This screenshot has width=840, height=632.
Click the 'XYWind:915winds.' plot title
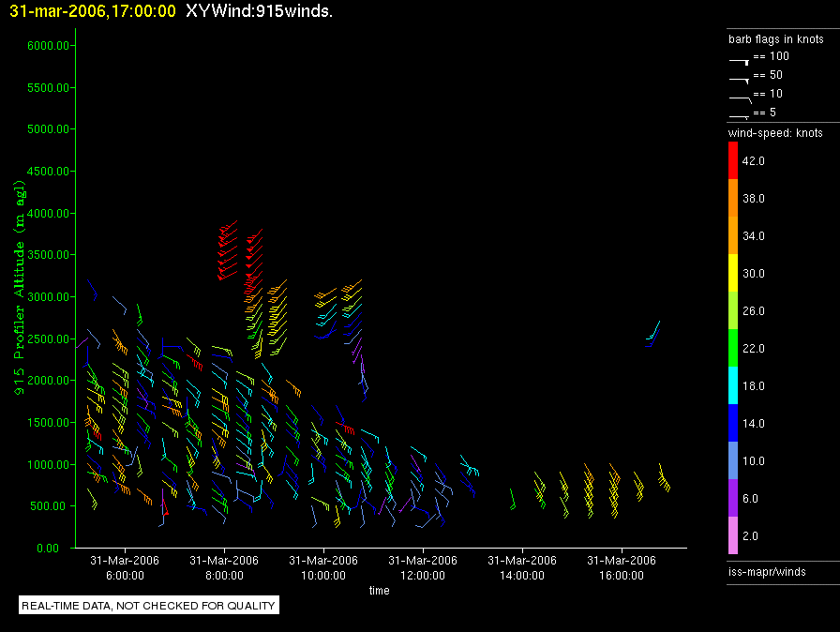260,10
